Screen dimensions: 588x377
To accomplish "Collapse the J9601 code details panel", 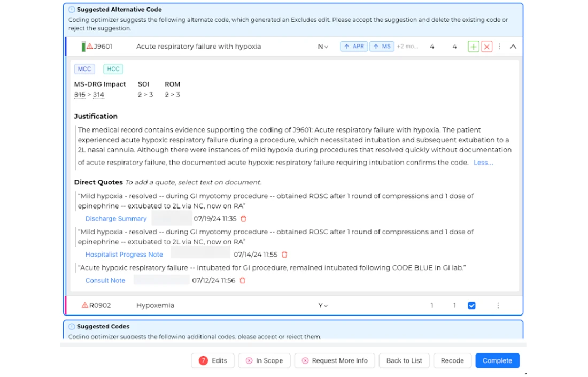I will pos(513,47).
